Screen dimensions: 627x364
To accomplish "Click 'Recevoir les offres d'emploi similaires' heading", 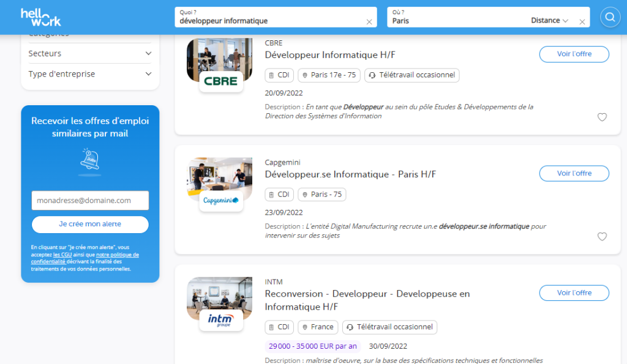I will 90,127.
